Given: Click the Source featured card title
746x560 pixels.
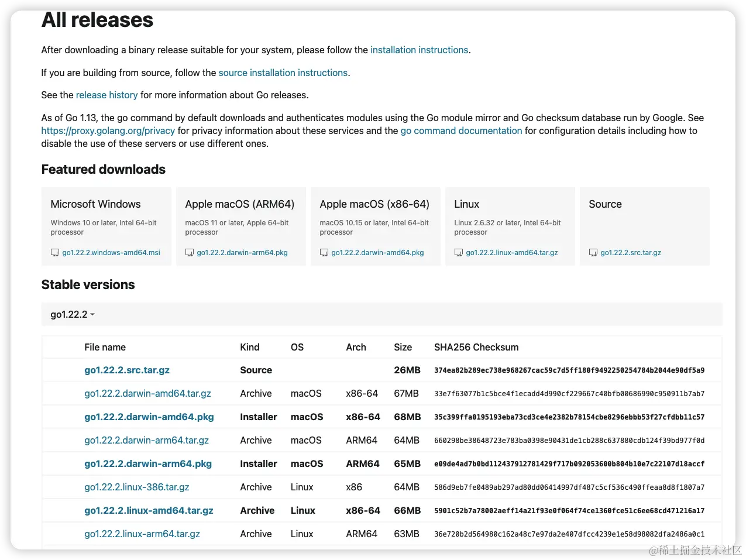Looking at the screenshot, I should 605,204.
